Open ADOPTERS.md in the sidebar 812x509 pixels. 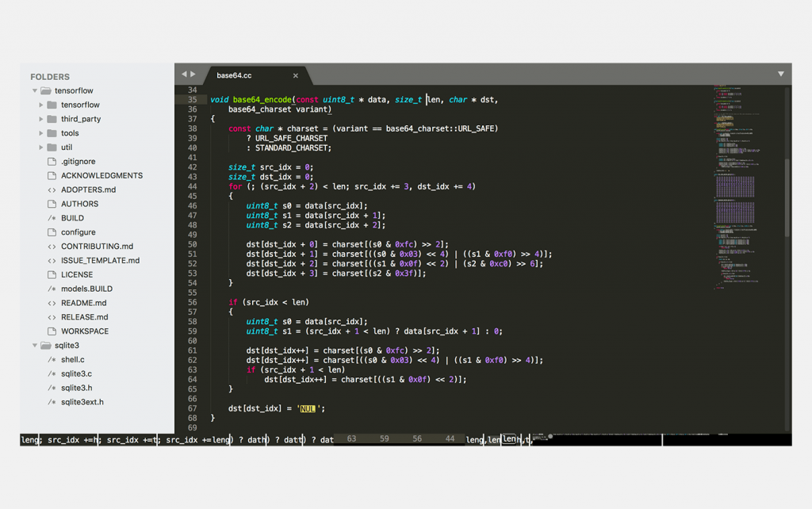[89, 189]
